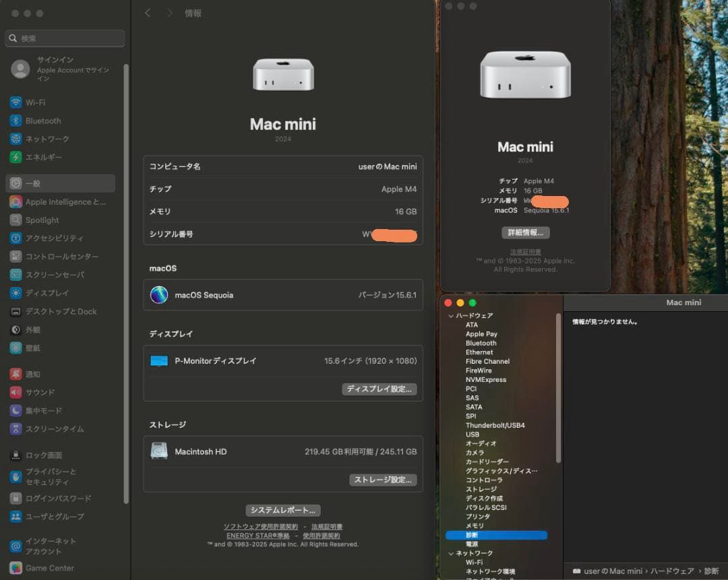Select メモリ in System Report tree

click(475, 525)
